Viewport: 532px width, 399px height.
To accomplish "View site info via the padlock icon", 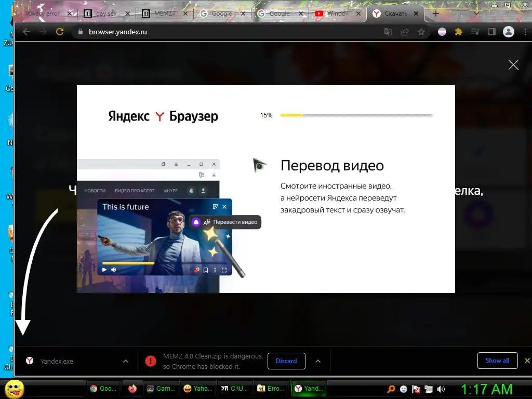I will [x=81, y=32].
